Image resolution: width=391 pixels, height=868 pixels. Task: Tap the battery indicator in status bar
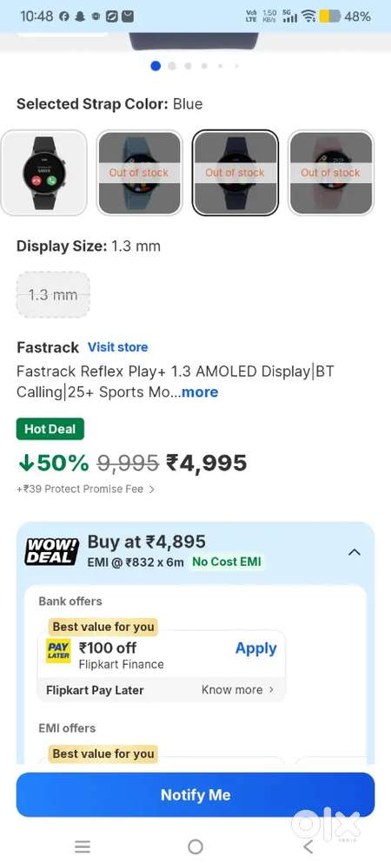click(329, 16)
